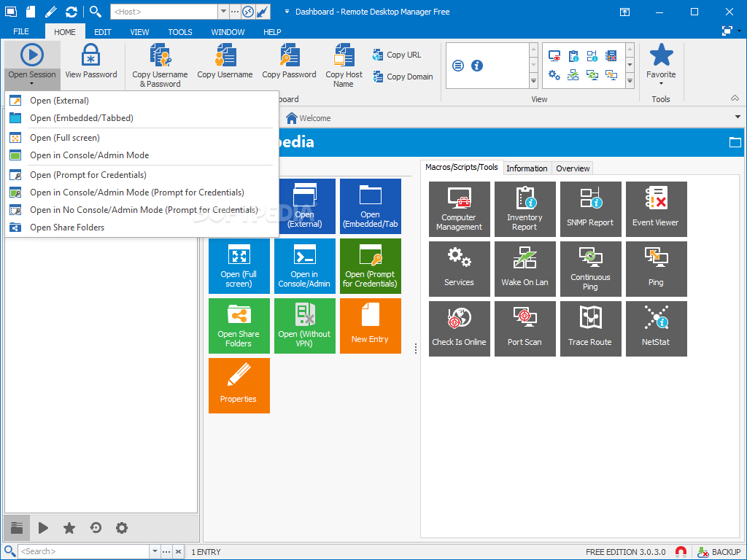This screenshot has height=560, width=747.
Task: Click Copy Username & Password ribbon icon
Action: (160, 66)
